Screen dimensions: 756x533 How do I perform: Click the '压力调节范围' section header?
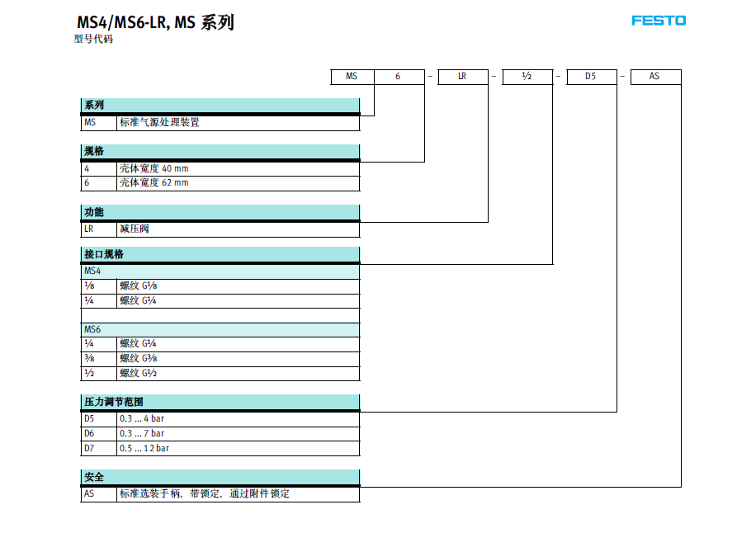pos(220,403)
